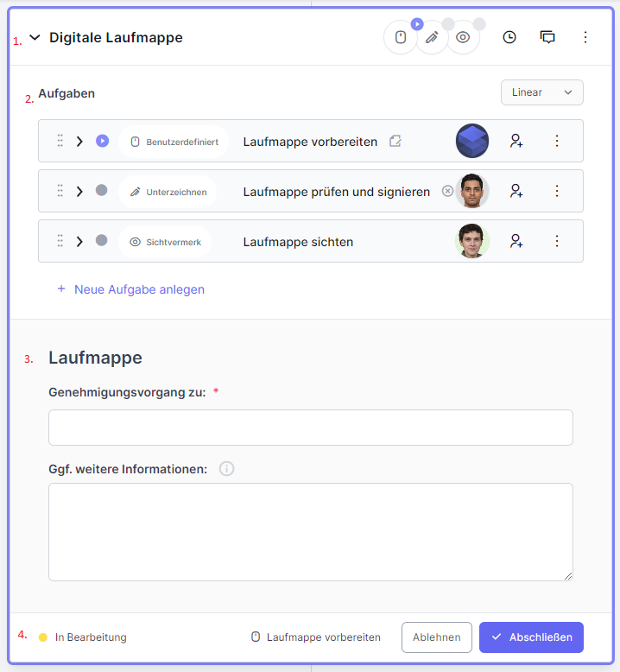Click grey status dot of prüfen und signieren
620x672 pixels.
pyautogui.click(x=102, y=190)
